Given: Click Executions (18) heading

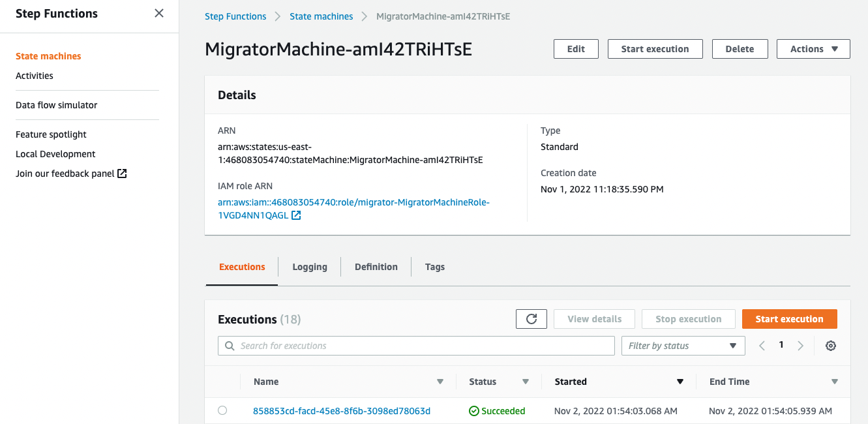Looking at the screenshot, I should point(259,320).
